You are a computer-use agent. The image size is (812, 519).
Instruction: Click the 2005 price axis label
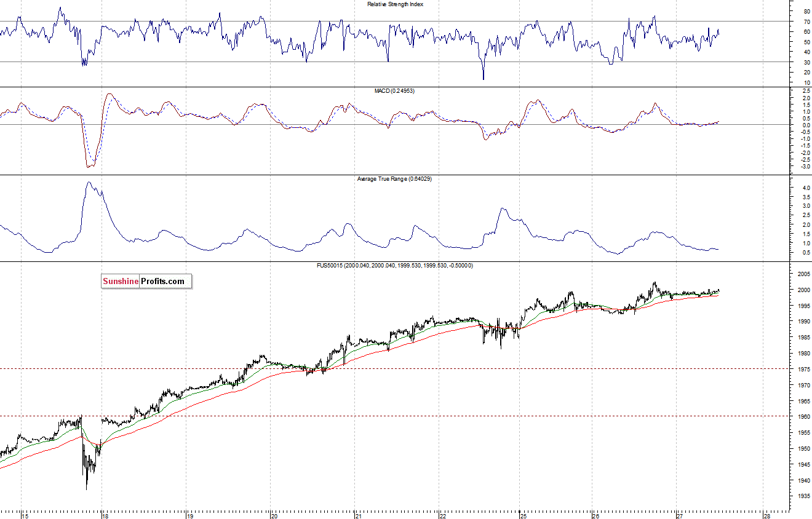[805, 274]
